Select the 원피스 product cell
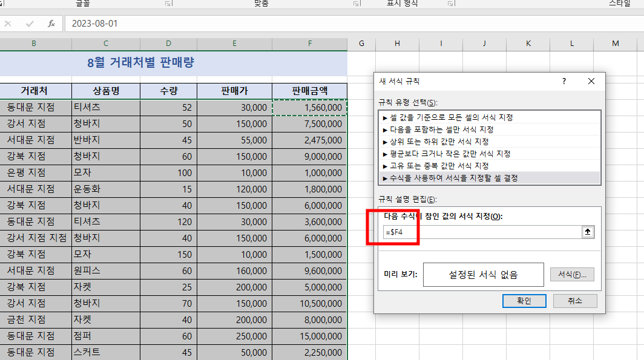This screenshot has width=644, height=360. pos(106,271)
